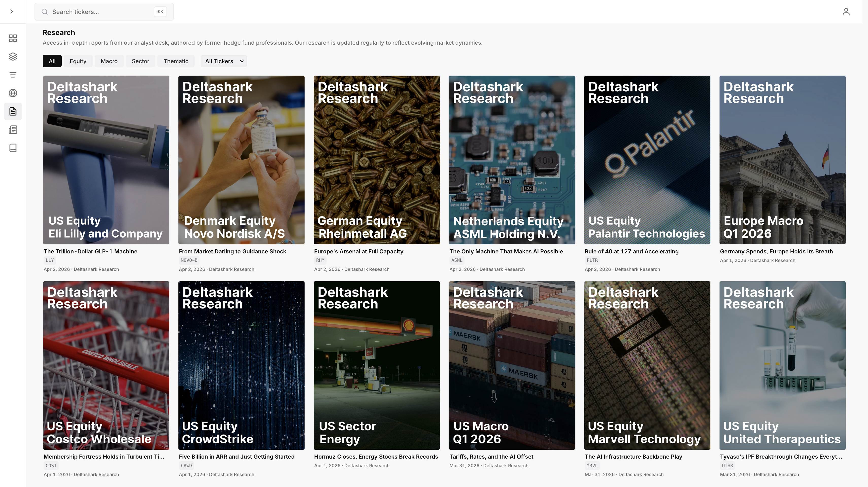Select the Research document icon in sidebar
Screen dimensions: 868x487
pyautogui.click(x=13, y=111)
